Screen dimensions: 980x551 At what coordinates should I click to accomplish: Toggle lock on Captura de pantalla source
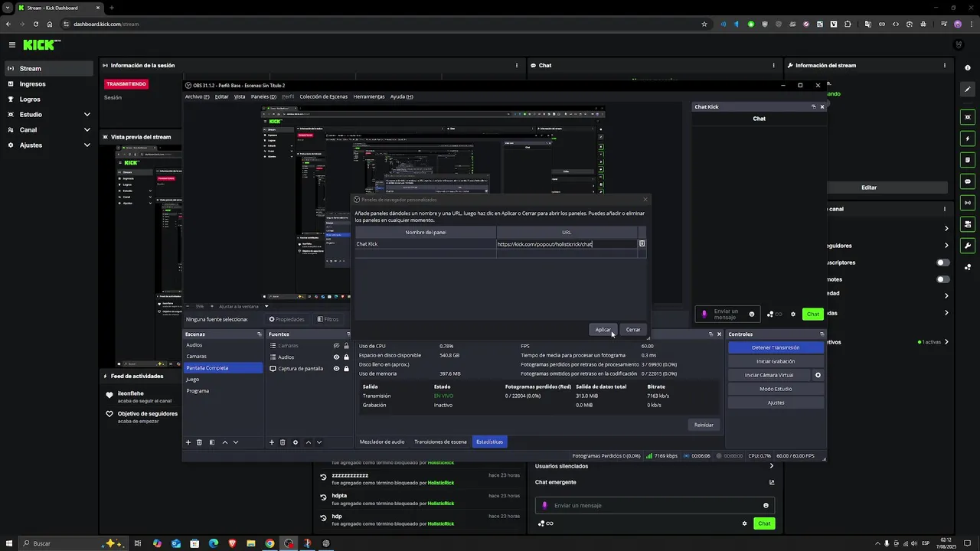[x=346, y=369]
